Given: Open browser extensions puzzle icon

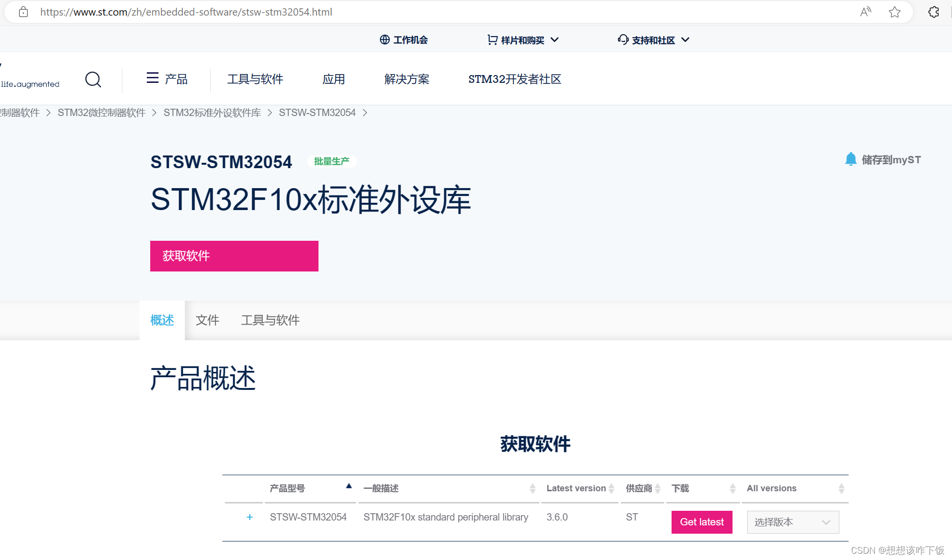Looking at the screenshot, I should click(x=933, y=12).
